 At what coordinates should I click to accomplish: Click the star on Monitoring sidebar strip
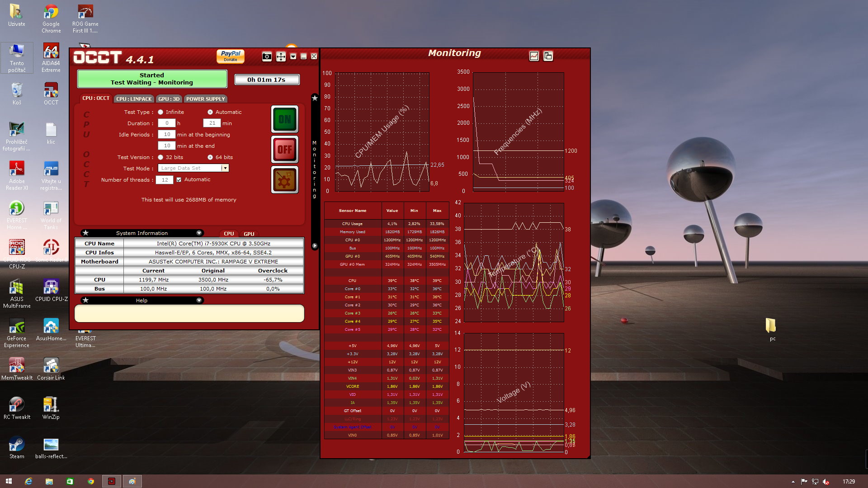(x=315, y=98)
